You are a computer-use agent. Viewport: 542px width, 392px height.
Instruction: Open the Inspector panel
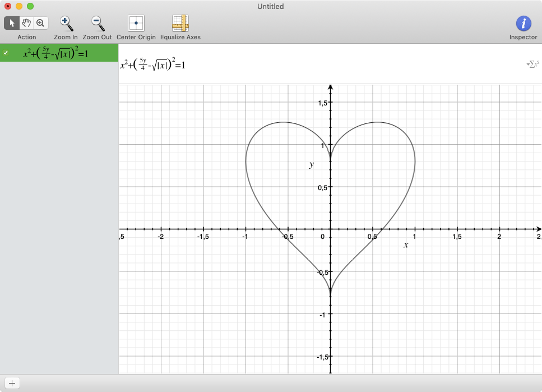click(524, 24)
